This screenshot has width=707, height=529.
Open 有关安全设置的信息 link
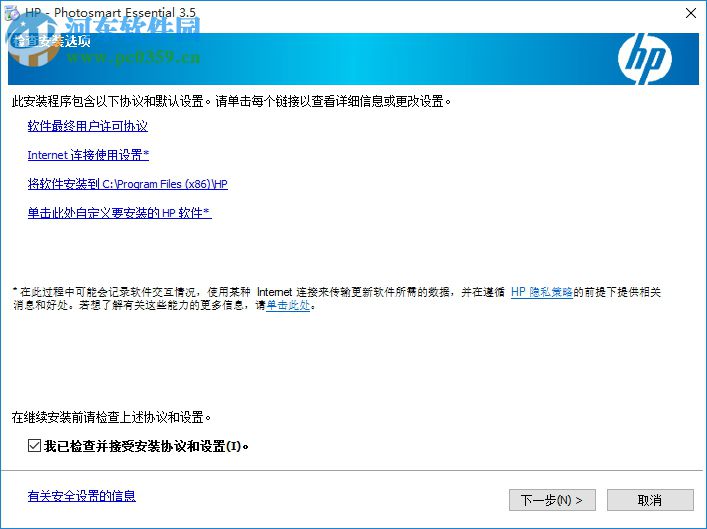pyautogui.click(x=82, y=496)
